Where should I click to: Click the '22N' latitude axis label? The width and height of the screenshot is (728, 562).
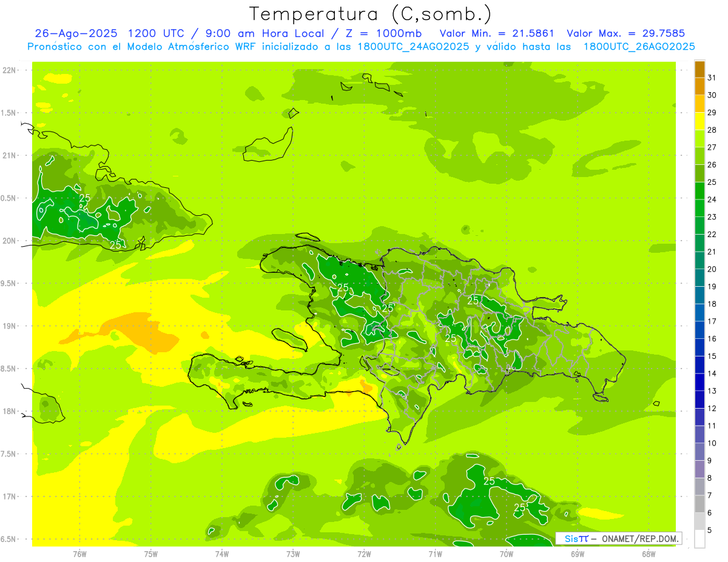point(8,70)
